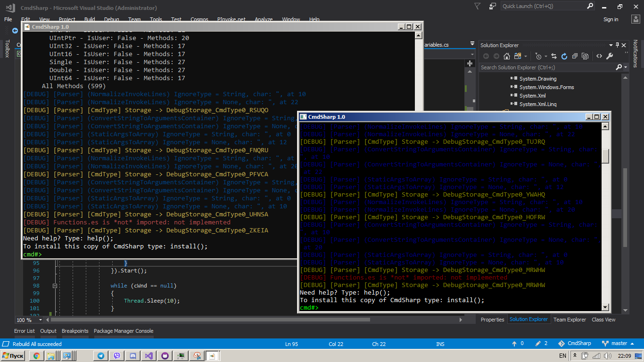Open the master branch selector in status bar
Viewport: 644px width, 362px height.
click(618, 344)
